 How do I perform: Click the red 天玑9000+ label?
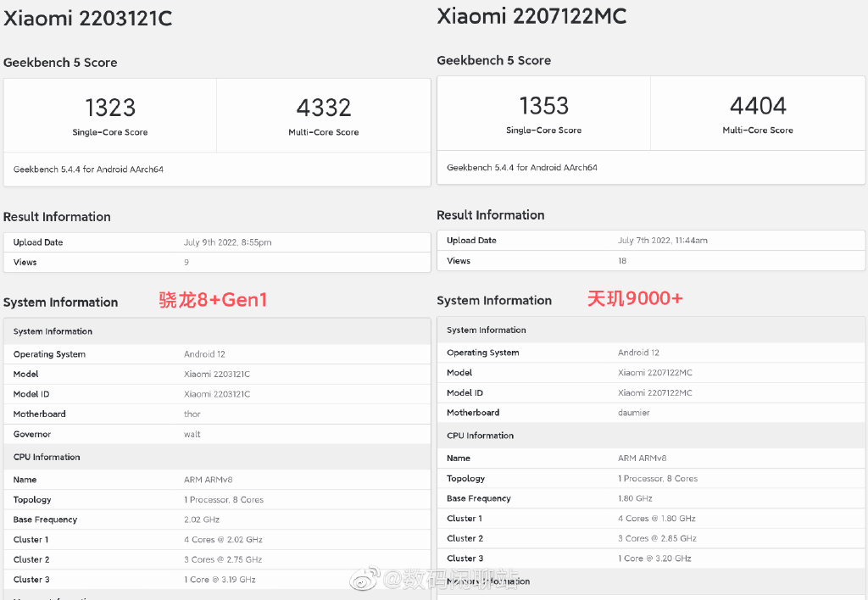[635, 298]
